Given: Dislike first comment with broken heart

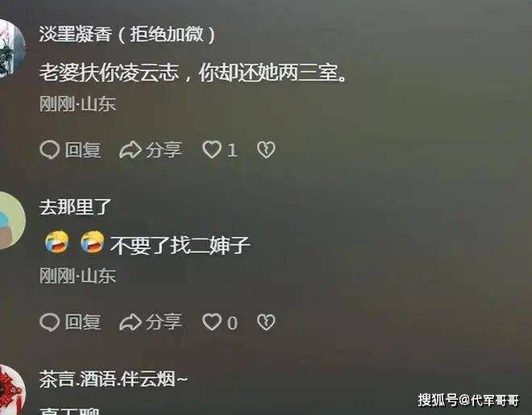Looking at the screenshot, I should [x=266, y=150].
